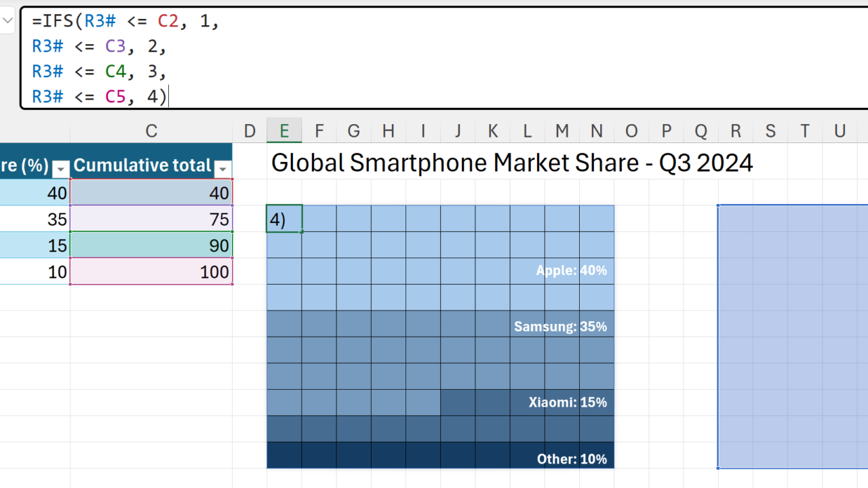Open the share (%) column filter dropdown
Screen dimensions: 868x488
click(x=61, y=169)
